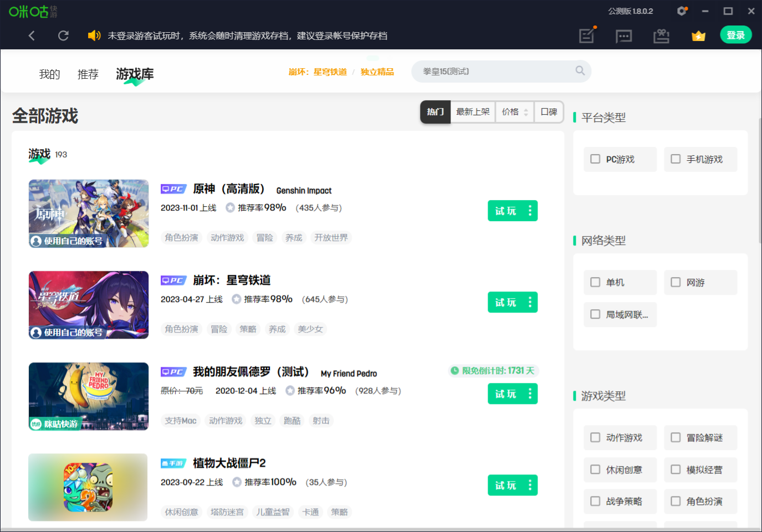This screenshot has height=532, width=762.
Task: Tick the 战争策略 genre checkbox
Action: [x=595, y=502]
